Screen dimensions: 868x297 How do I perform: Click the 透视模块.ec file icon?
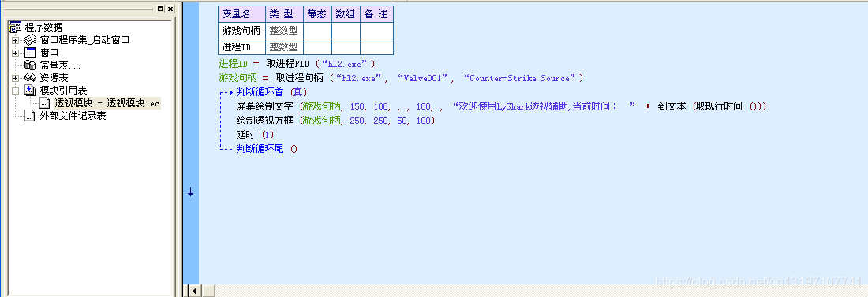[x=46, y=103]
